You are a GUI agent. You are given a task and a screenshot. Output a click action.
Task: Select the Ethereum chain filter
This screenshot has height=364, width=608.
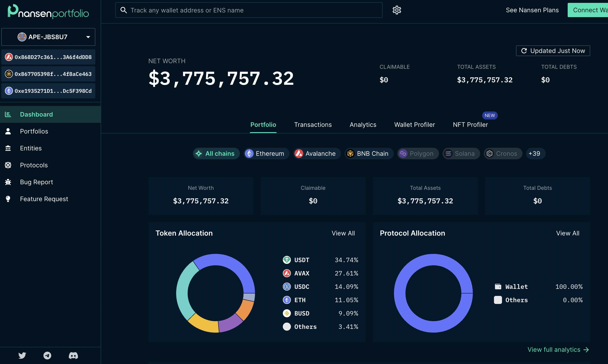pos(266,154)
